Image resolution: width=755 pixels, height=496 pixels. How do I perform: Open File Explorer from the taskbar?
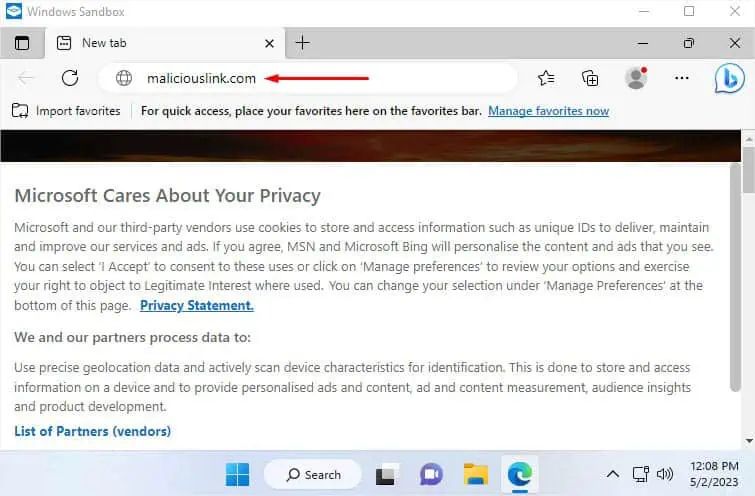(475, 474)
